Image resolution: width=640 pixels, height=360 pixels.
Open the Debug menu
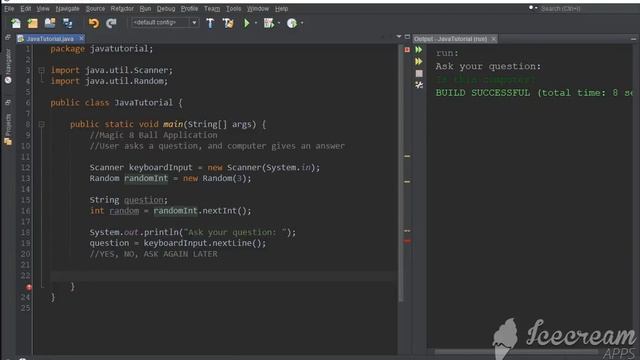(166, 9)
